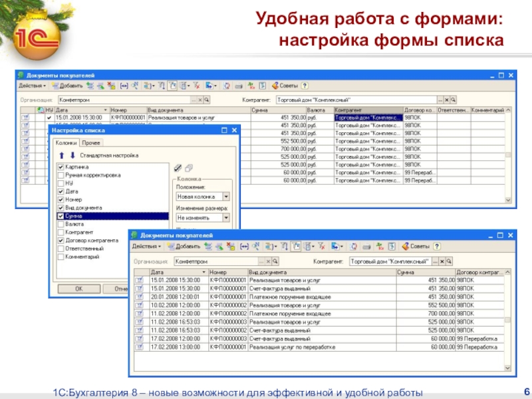Click the refresh icon in back Документы покупателей toolbar
The height and width of the screenshot is (399, 532).
click(227, 86)
